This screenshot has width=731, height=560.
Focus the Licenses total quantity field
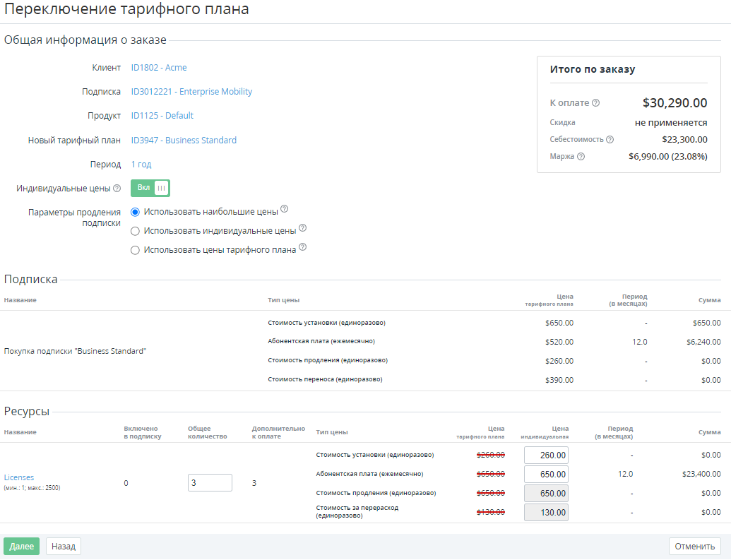(x=210, y=482)
